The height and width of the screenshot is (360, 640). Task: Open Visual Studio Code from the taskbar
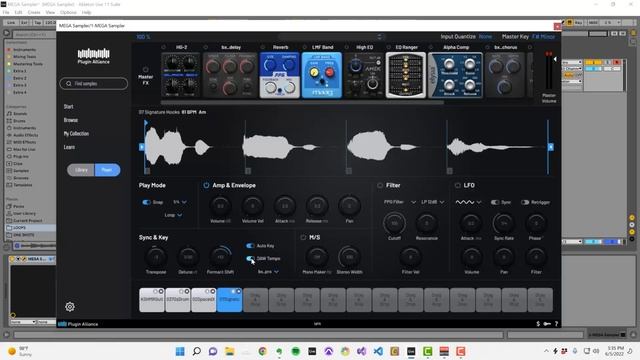point(378,351)
